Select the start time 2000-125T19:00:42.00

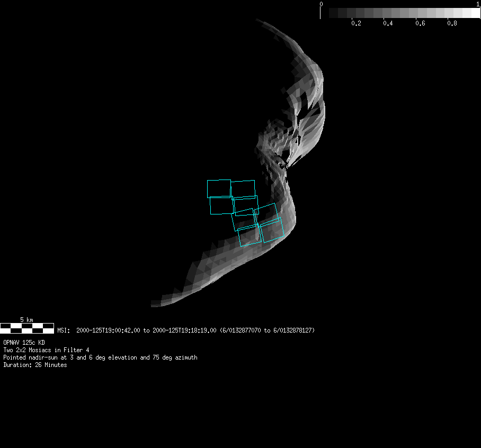tap(108, 330)
